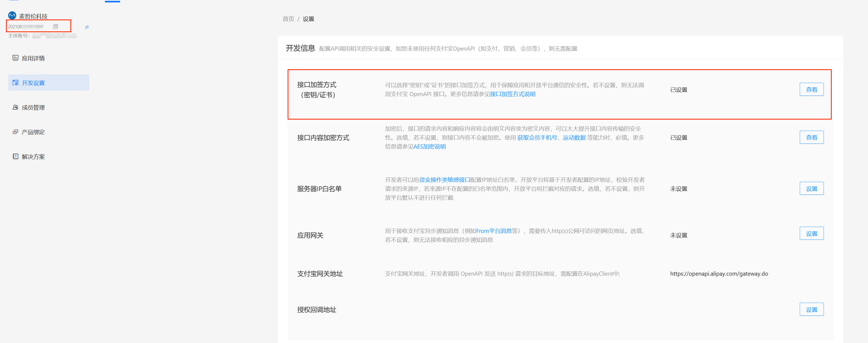868x343 pixels.
Task: Click 设置 button for 应用网关
Action: click(811, 233)
